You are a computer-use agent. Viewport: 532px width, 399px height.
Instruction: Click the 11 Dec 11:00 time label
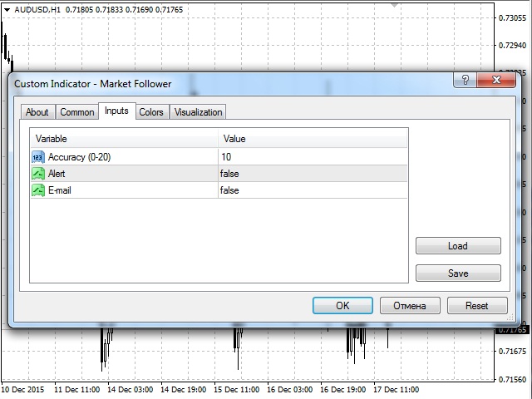(x=77, y=390)
